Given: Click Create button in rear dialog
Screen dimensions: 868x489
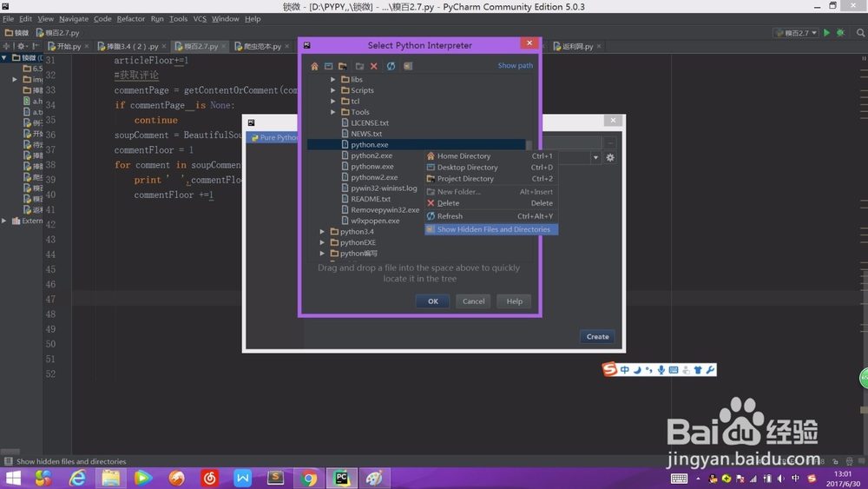Looking at the screenshot, I should pos(597,337).
